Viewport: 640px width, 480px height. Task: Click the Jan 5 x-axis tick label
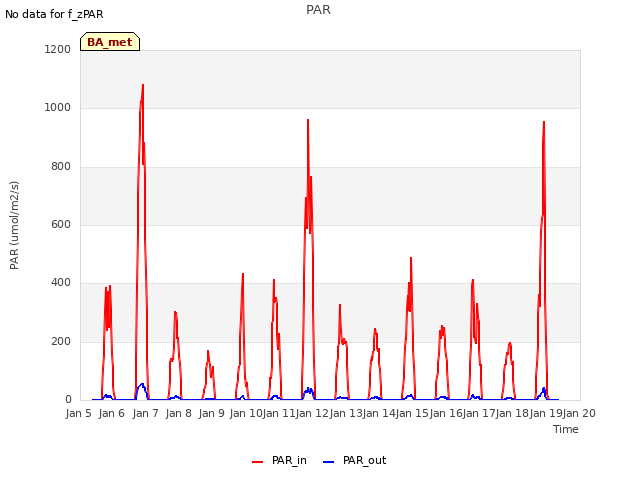coord(78,413)
